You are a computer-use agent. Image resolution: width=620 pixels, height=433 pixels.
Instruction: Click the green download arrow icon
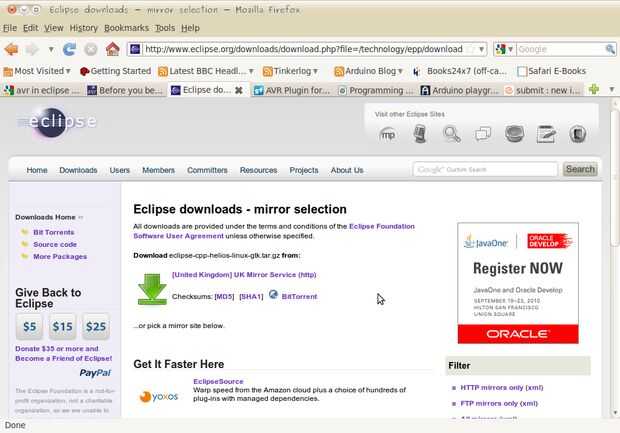tap(152, 289)
